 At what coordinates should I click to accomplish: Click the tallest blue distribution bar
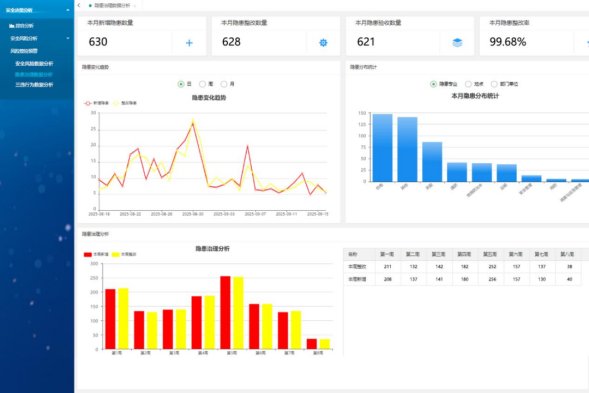(x=382, y=148)
